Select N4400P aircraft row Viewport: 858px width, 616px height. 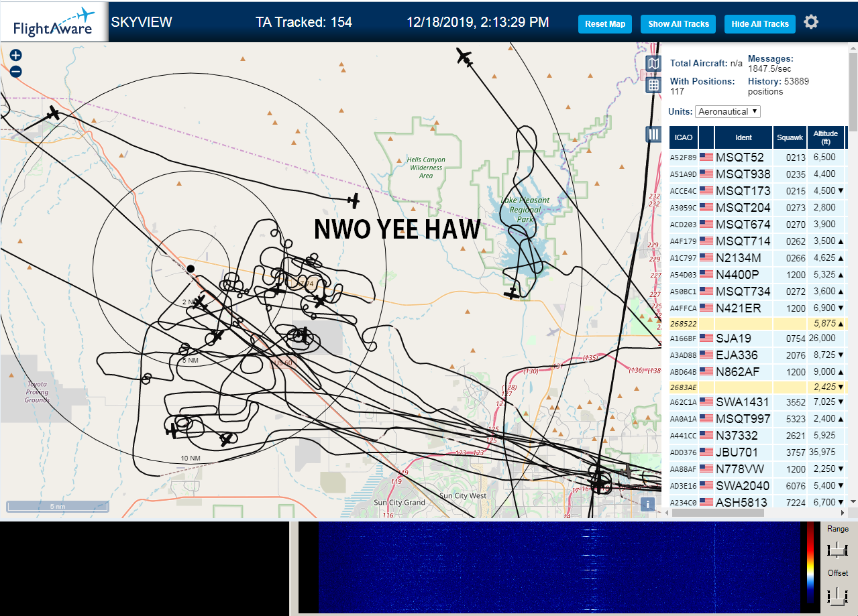758,274
